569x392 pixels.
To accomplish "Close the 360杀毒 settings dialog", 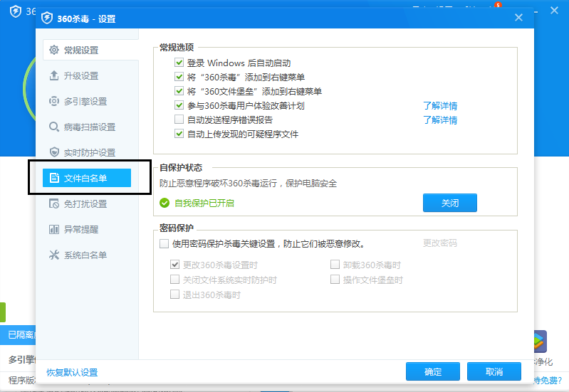I will [518, 18].
